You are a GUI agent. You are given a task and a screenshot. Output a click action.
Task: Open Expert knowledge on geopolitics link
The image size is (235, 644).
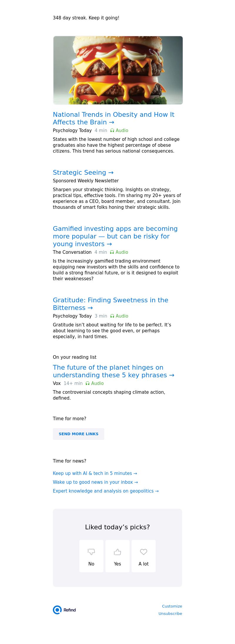(106, 491)
